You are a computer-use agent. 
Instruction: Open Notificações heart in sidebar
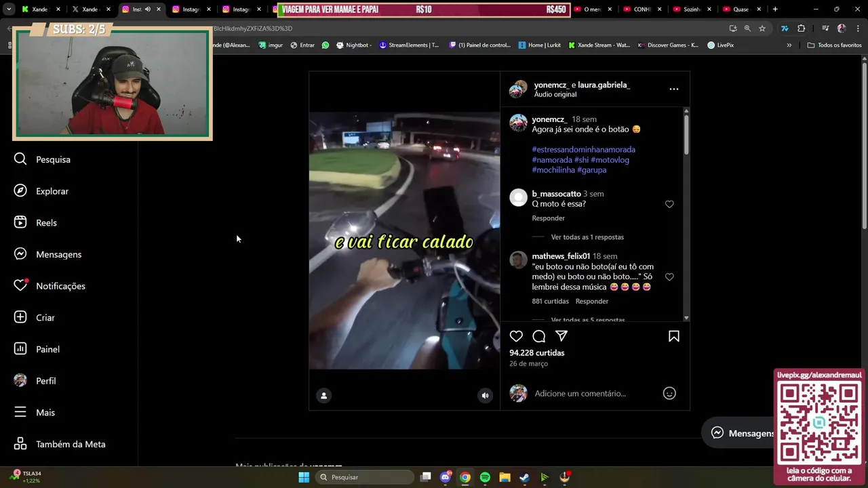coord(50,286)
